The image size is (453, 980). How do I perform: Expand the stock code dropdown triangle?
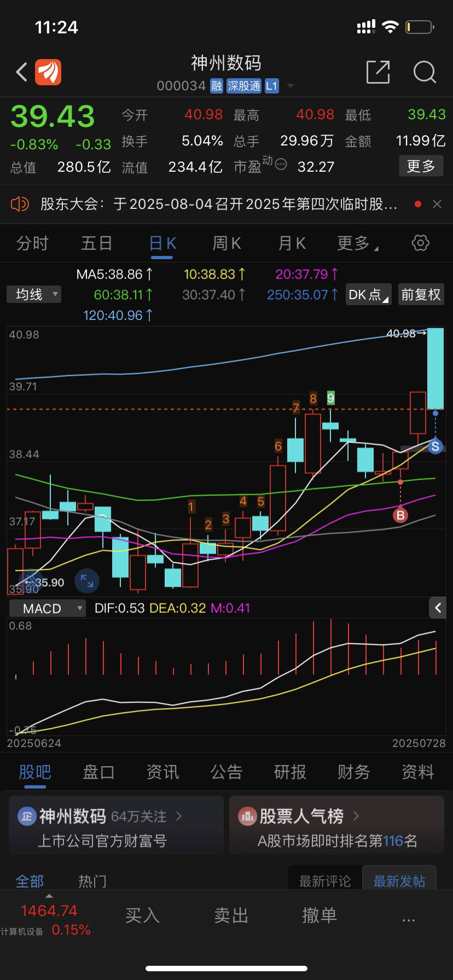click(291, 86)
